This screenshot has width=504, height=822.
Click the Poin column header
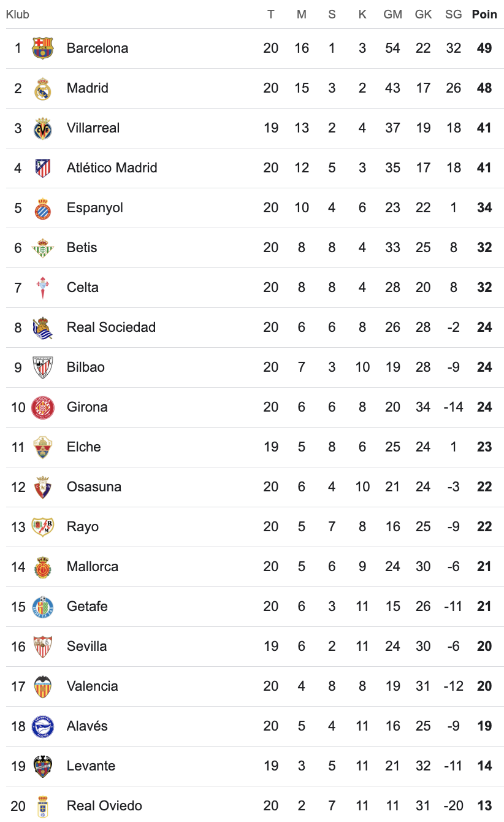(x=484, y=14)
